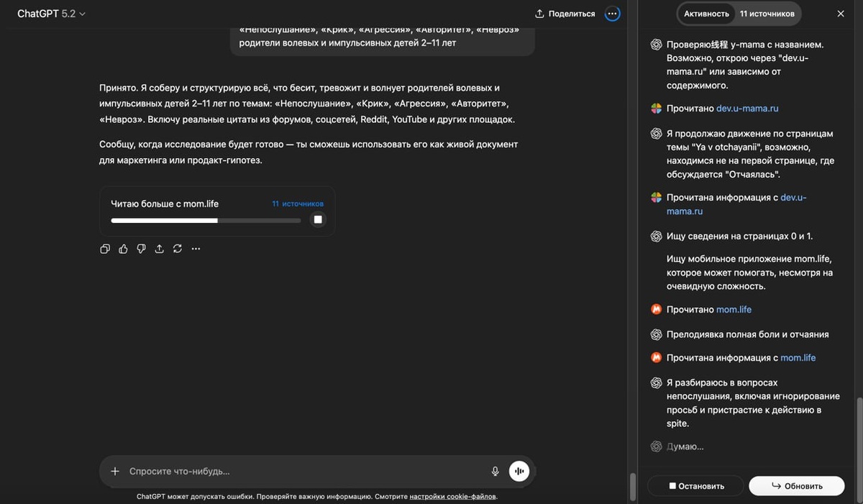This screenshot has height=504, width=863.
Task: Click the u-mama favicon beside Прочитано dev.u-mama.ru
Action: click(x=656, y=109)
